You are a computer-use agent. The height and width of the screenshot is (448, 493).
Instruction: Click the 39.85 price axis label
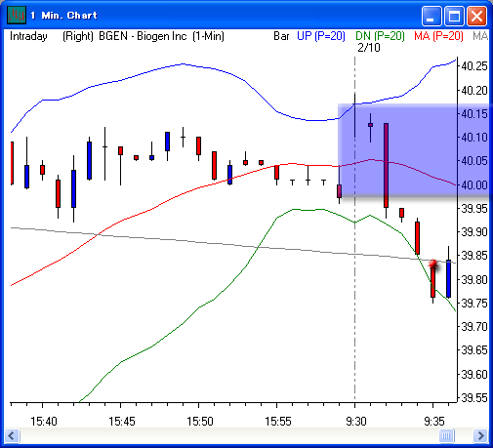click(x=474, y=256)
